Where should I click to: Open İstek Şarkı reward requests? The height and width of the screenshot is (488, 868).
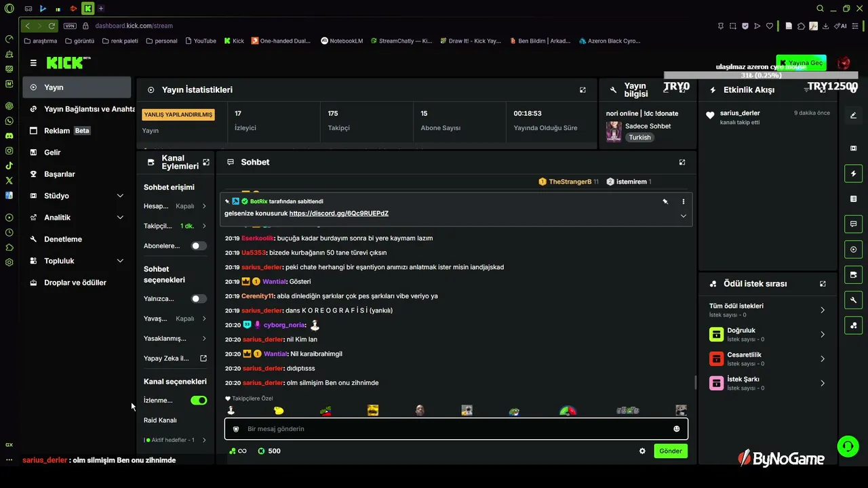pos(767,383)
